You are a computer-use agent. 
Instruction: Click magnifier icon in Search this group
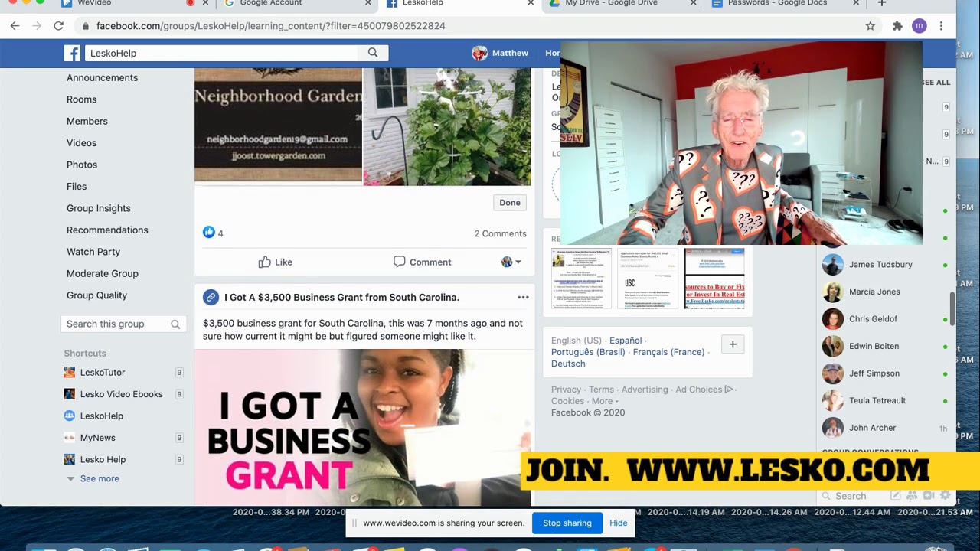pos(175,324)
